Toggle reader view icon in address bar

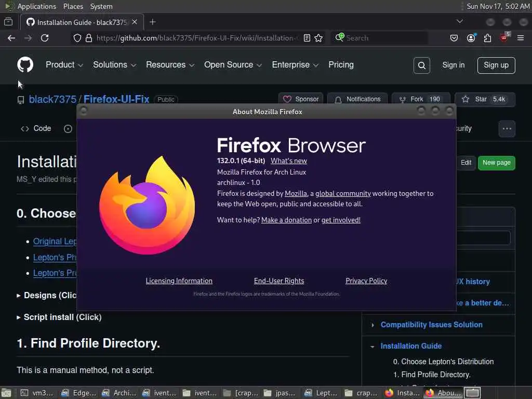[x=307, y=38]
